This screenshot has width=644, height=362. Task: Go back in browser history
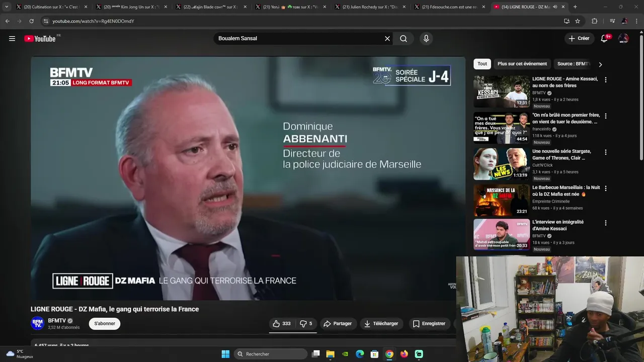pyautogui.click(x=7, y=21)
